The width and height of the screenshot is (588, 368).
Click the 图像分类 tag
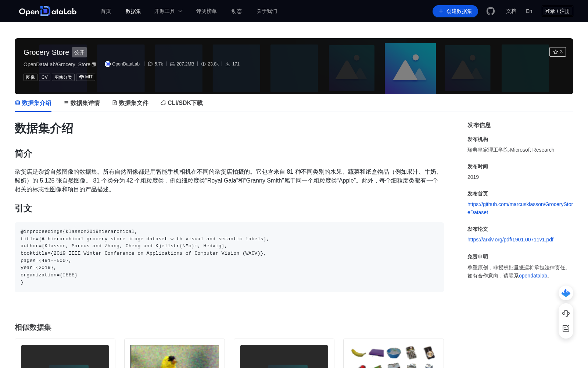(63, 77)
